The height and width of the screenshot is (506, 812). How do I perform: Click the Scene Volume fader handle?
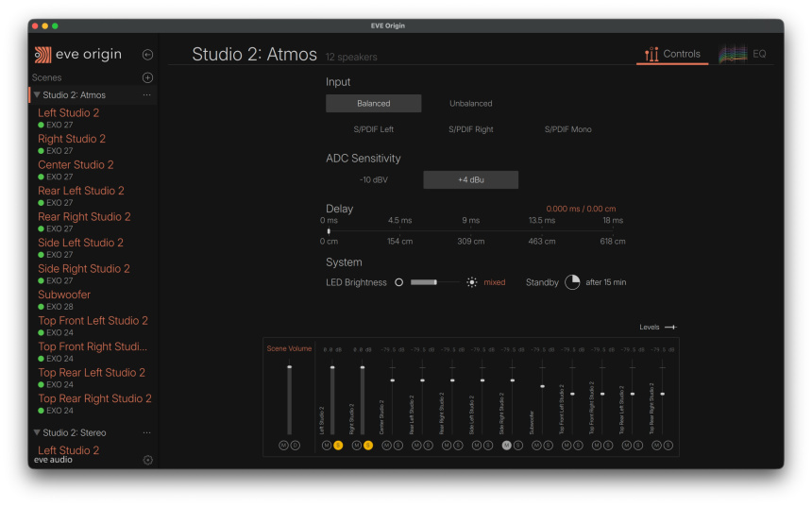[290, 367]
